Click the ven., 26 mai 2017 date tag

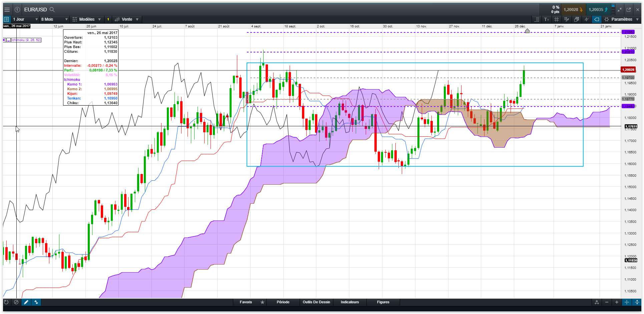click(17, 26)
